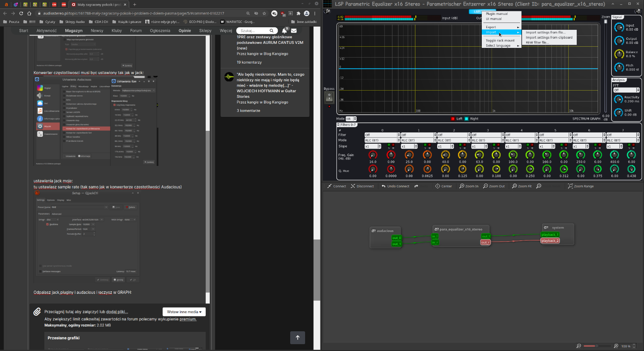Image resolution: width=644 pixels, height=351 pixels.
Task: Toggle solo button for filter 3
Action: click(495, 145)
